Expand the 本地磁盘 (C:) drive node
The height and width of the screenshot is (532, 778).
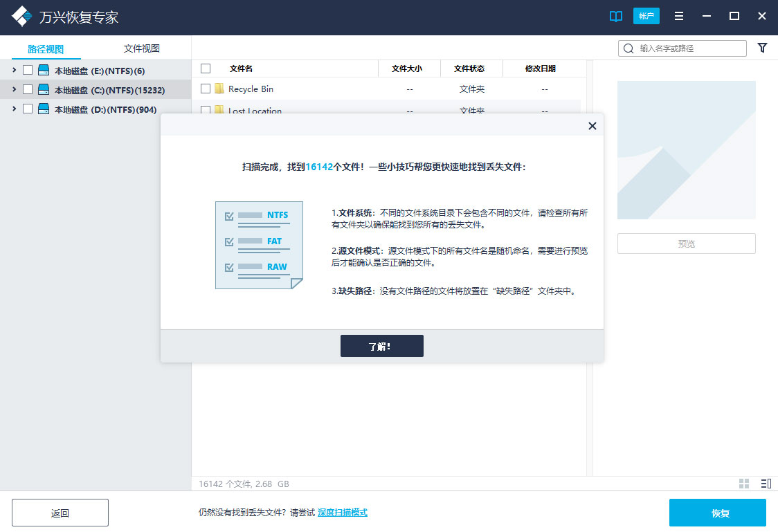(x=13, y=89)
